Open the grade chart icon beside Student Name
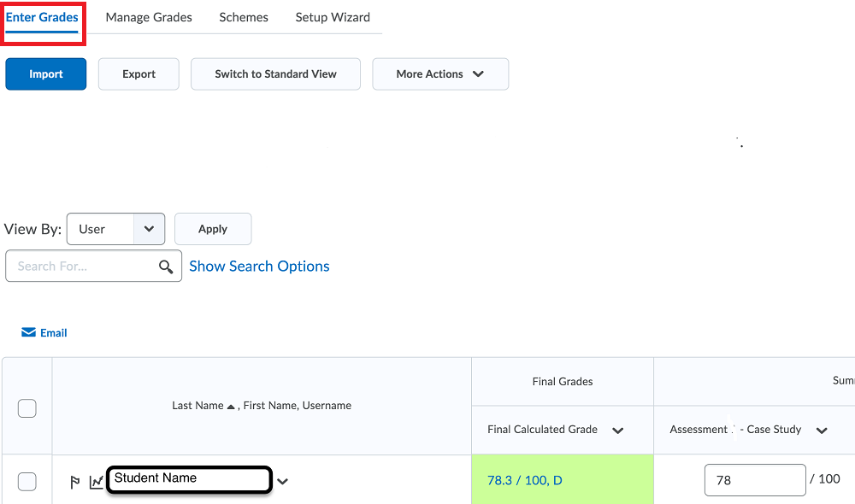This screenshot has width=855, height=504. pos(96,483)
